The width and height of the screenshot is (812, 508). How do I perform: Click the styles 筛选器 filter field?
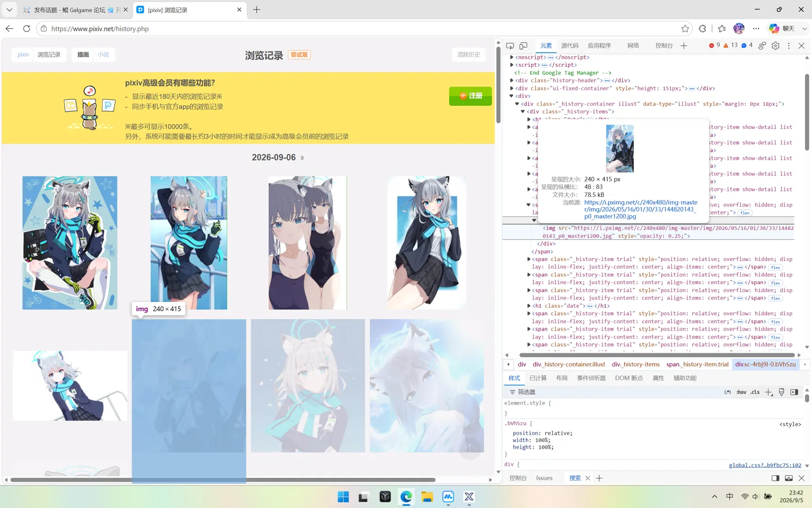tap(616, 392)
